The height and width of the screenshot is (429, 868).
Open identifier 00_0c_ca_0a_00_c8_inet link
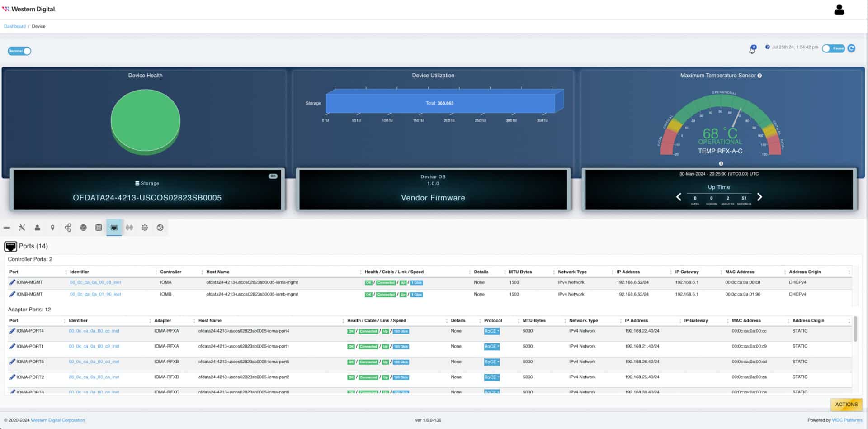tap(95, 282)
